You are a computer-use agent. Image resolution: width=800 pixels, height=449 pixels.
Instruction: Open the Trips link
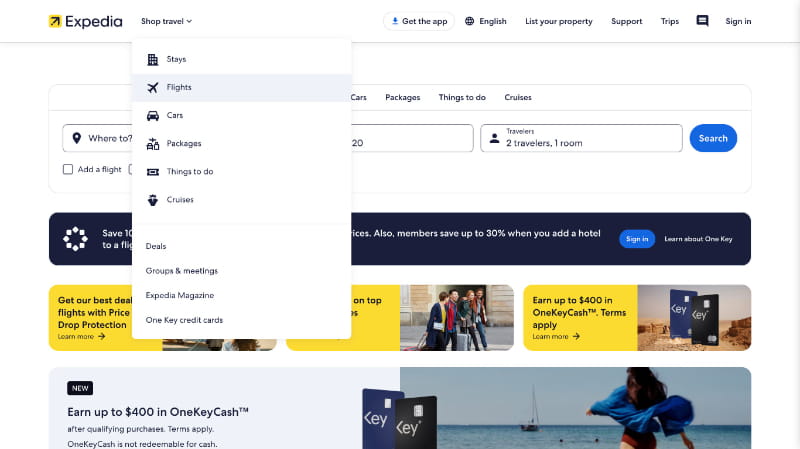coord(669,21)
